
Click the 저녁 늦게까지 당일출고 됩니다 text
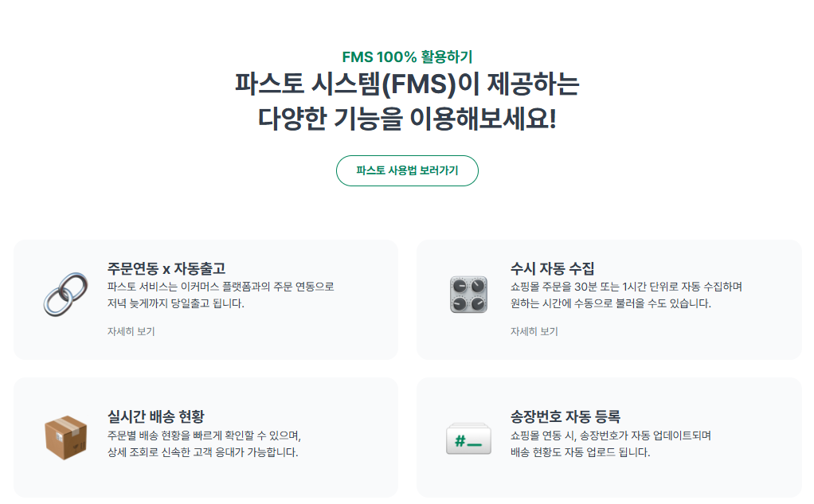(175, 303)
